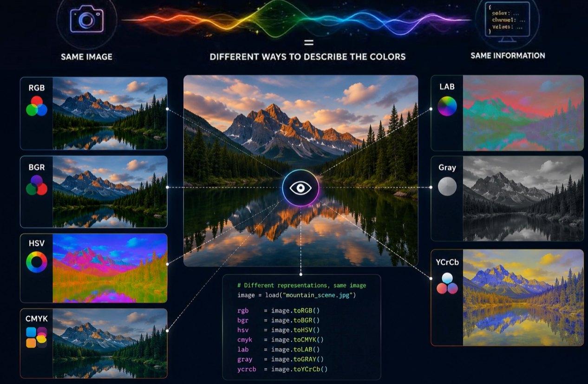Click the BGR label text
The image size is (588, 384).
37,167
